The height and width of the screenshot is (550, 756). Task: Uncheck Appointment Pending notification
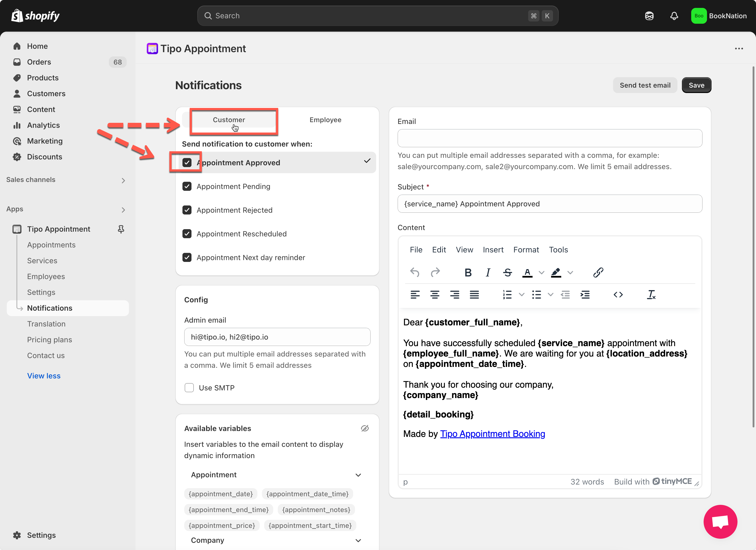(187, 186)
